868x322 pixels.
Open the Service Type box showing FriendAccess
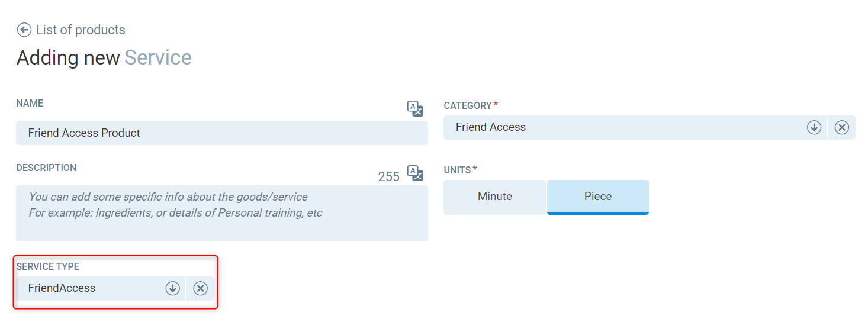click(x=89, y=288)
